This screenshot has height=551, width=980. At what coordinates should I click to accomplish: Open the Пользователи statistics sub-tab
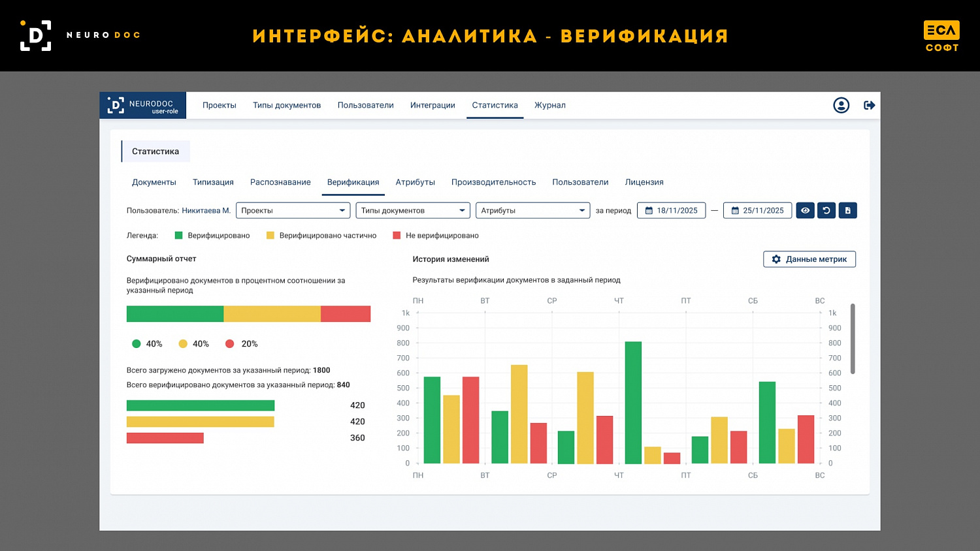point(580,182)
